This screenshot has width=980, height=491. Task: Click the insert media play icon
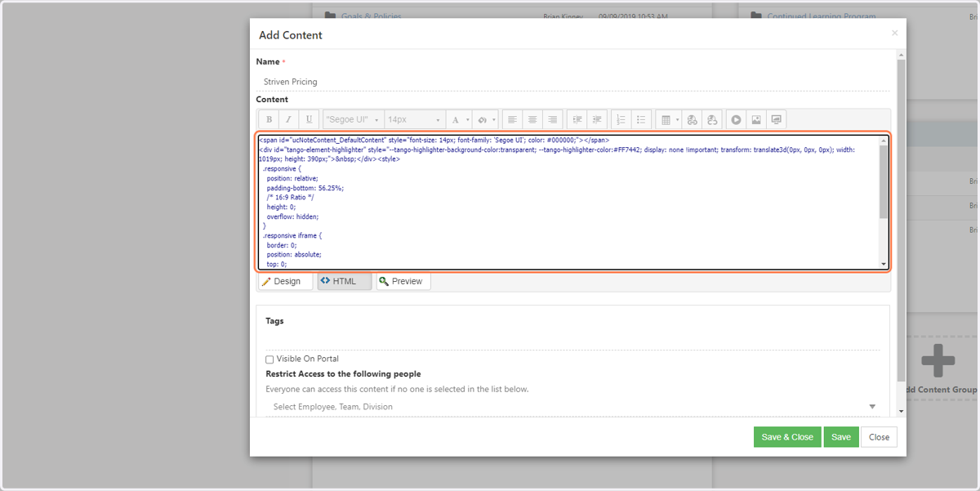pyautogui.click(x=737, y=120)
